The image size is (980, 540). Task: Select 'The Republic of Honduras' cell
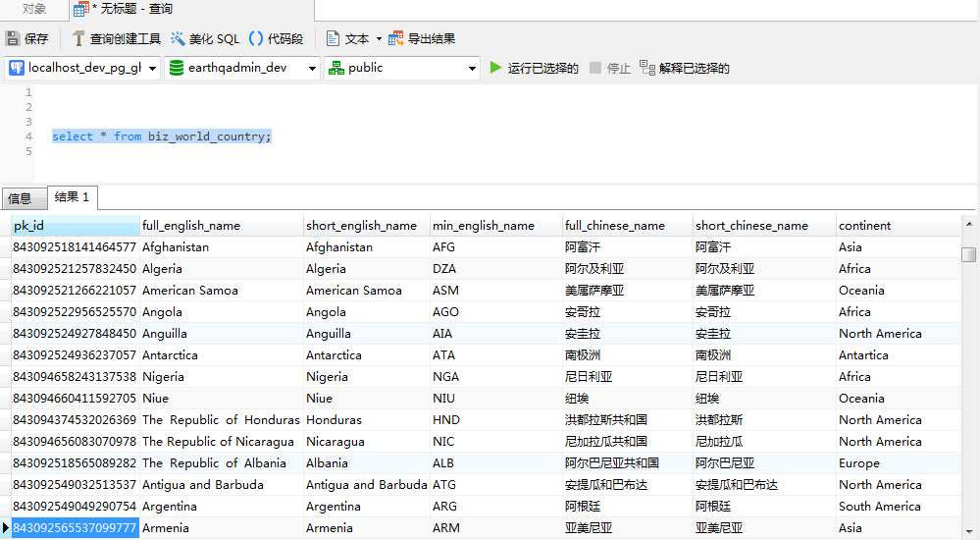pyautogui.click(x=222, y=420)
